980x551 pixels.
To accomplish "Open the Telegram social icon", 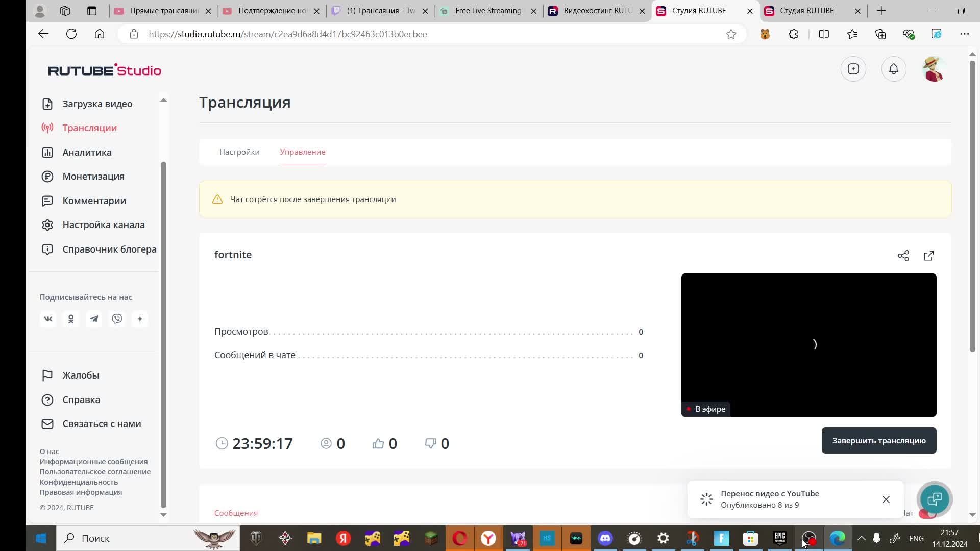I will 94,319.
